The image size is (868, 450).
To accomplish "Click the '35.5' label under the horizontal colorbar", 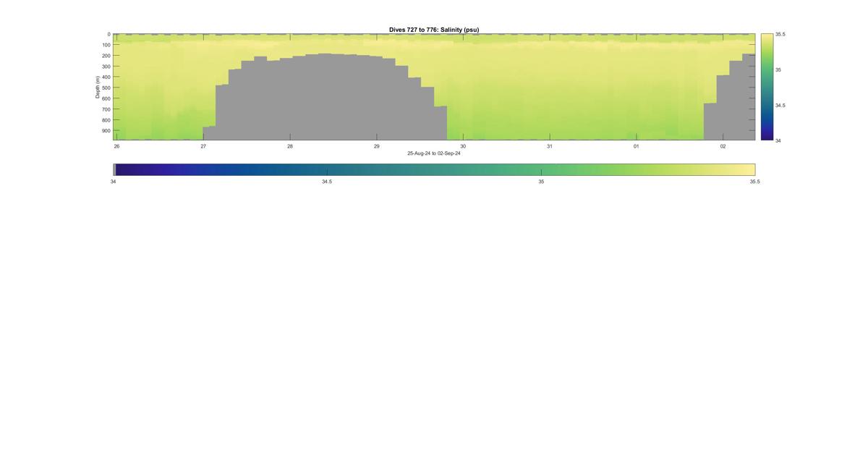I will point(755,182).
